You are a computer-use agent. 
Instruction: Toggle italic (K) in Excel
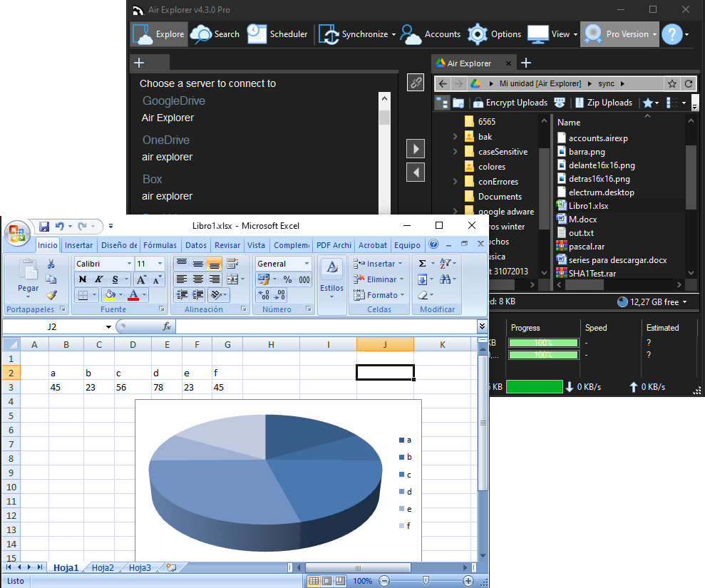[99, 279]
